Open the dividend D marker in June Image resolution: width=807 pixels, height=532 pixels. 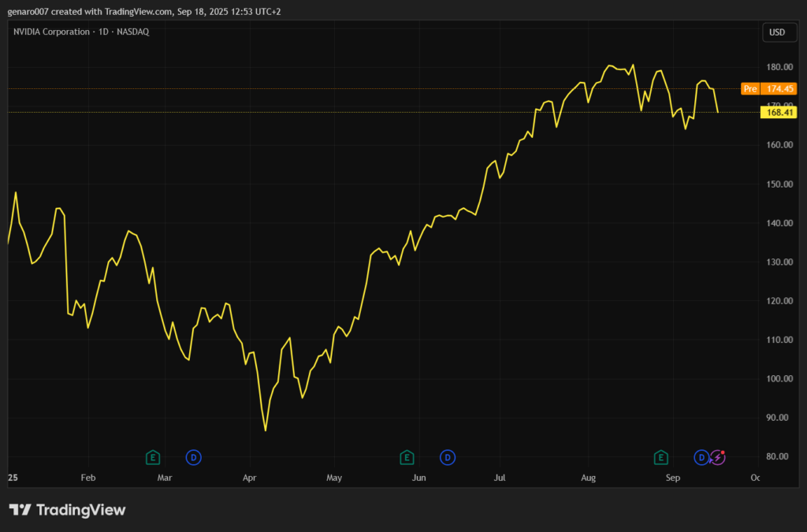[447, 457]
